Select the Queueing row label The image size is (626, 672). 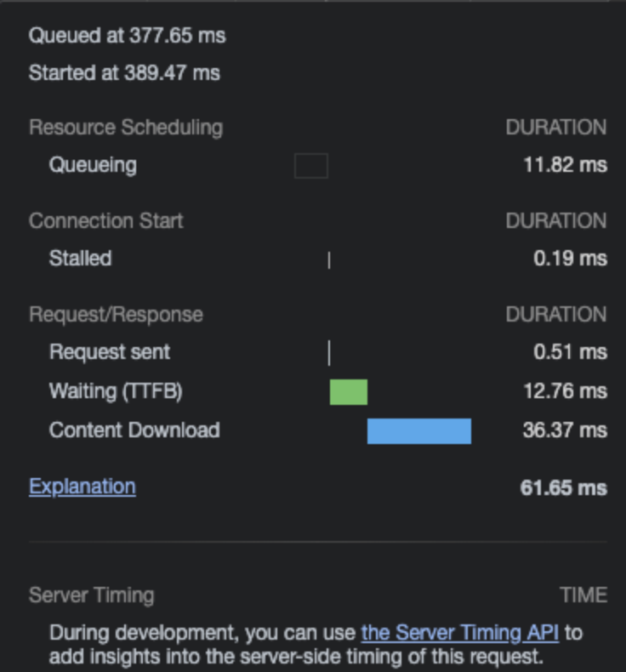[93, 165]
